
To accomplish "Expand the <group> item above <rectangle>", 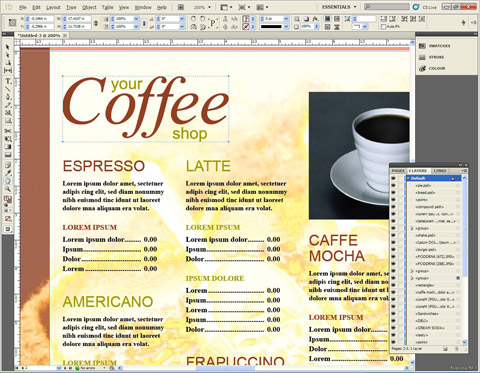I will [x=412, y=278].
